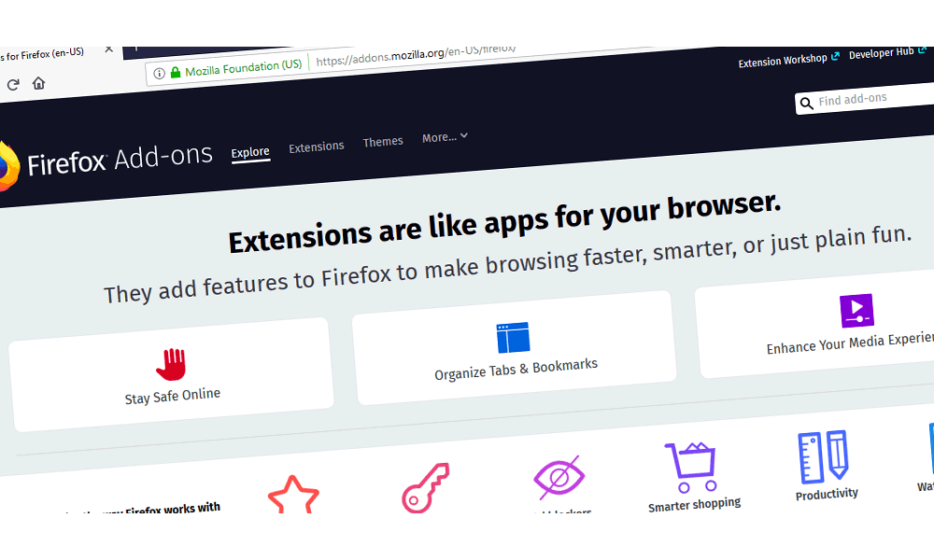The width and height of the screenshot is (934, 560).
Task: Open the Themes section
Action: pos(383,141)
